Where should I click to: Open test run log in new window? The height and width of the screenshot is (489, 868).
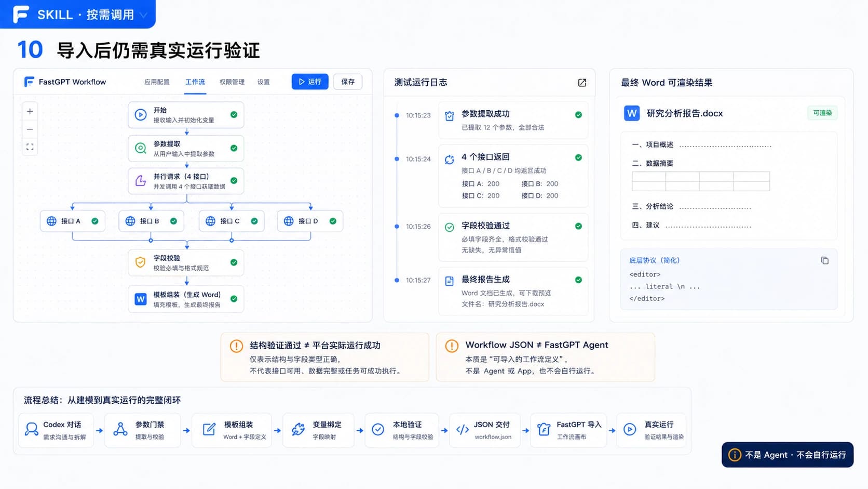point(582,83)
